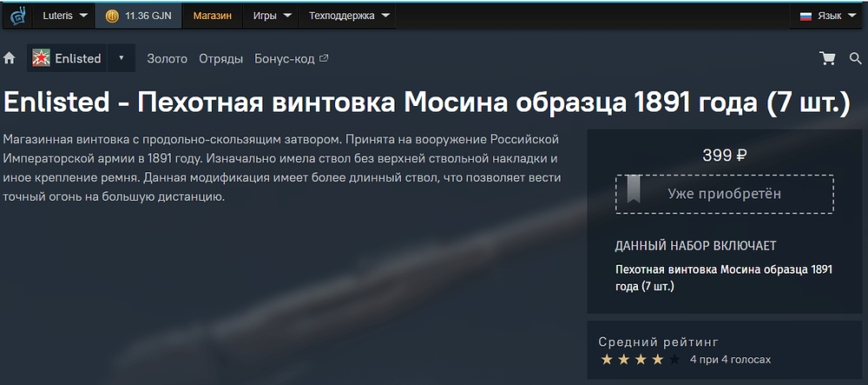
Task: Click the Russian flag icon
Action: pos(806,16)
